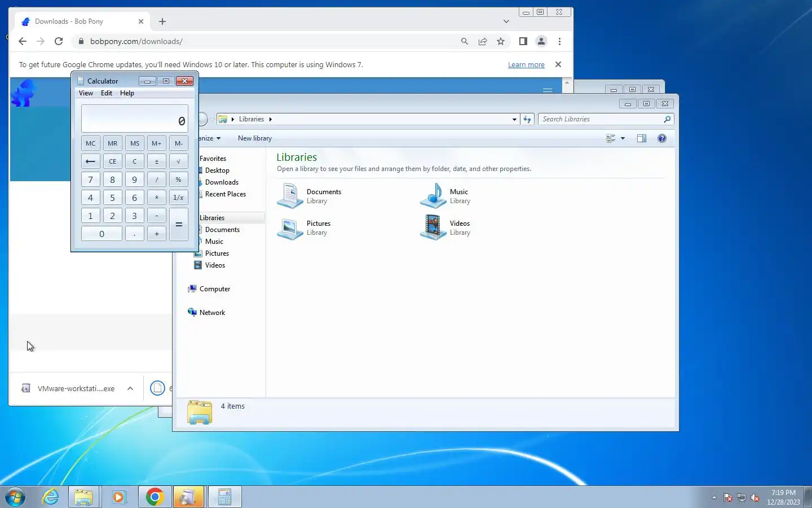
Task: Open the VMware-workstati....exe download item
Action: 68,388
